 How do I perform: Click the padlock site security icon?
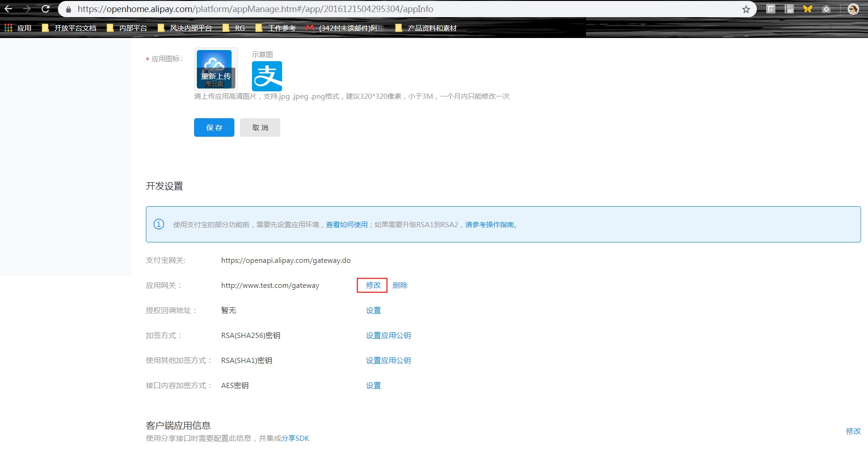(x=69, y=9)
